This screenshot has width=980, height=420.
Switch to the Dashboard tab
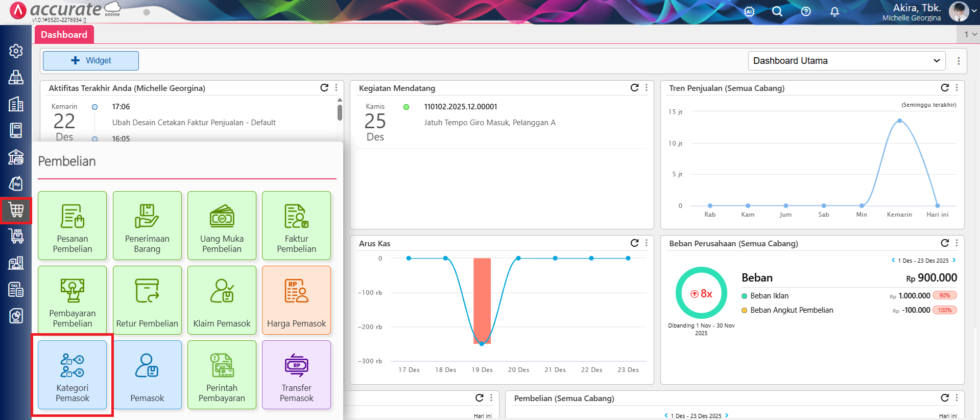tap(64, 35)
